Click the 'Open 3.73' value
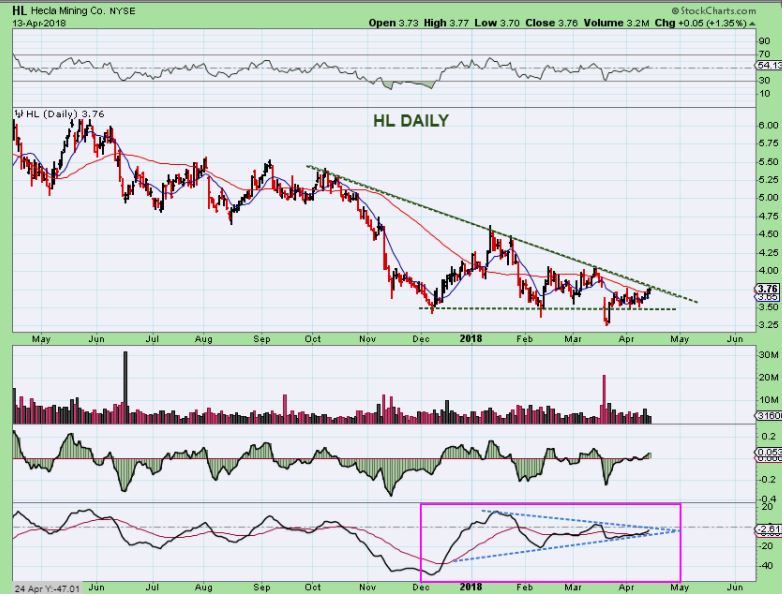 pos(393,23)
